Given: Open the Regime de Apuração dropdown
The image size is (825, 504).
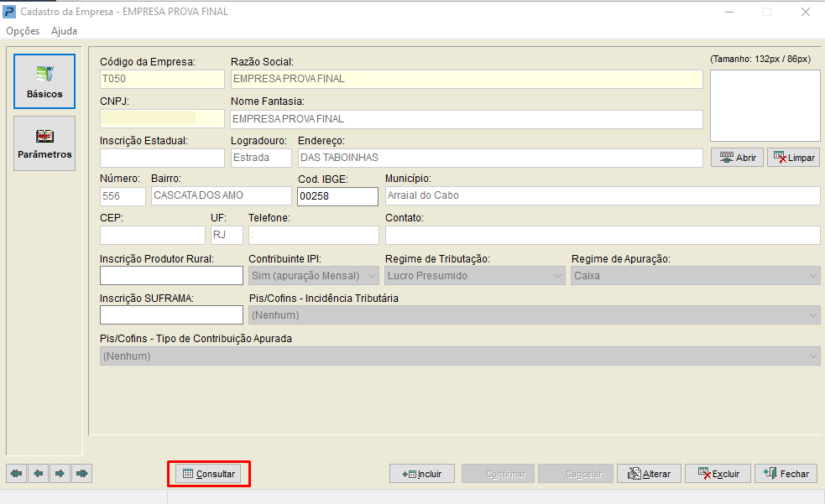Looking at the screenshot, I should (x=812, y=275).
